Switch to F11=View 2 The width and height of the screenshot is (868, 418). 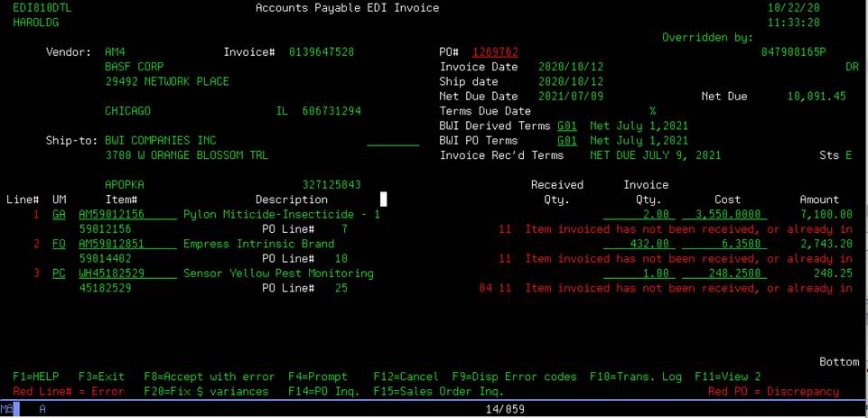click(727, 376)
